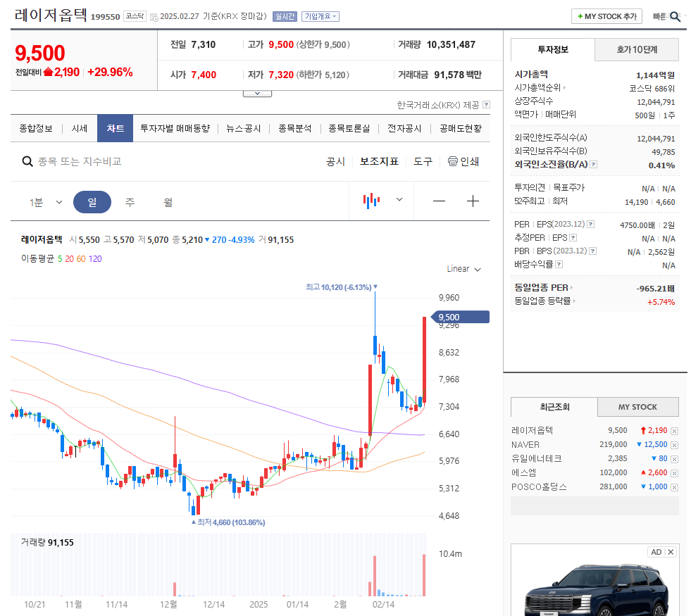Click the arrow next to 시가총액순위
Image resolution: width=691 pixels, height=616 pixels.
point(564,87)
